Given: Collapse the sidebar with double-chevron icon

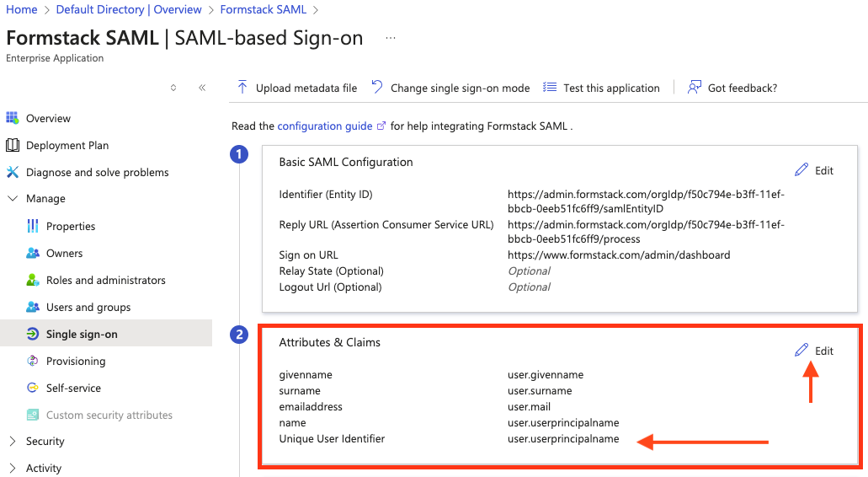Looking at the screenshot, I should point(202,88).
